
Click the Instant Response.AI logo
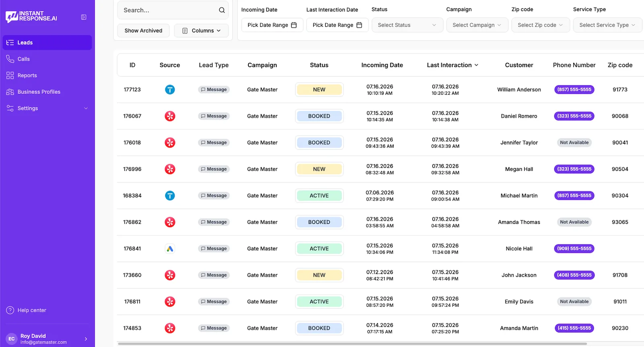point(31,16)
